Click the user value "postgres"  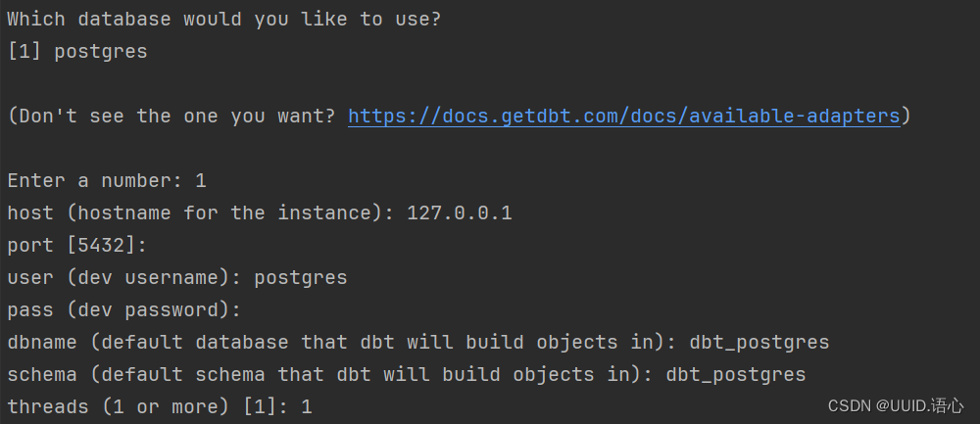301,278
